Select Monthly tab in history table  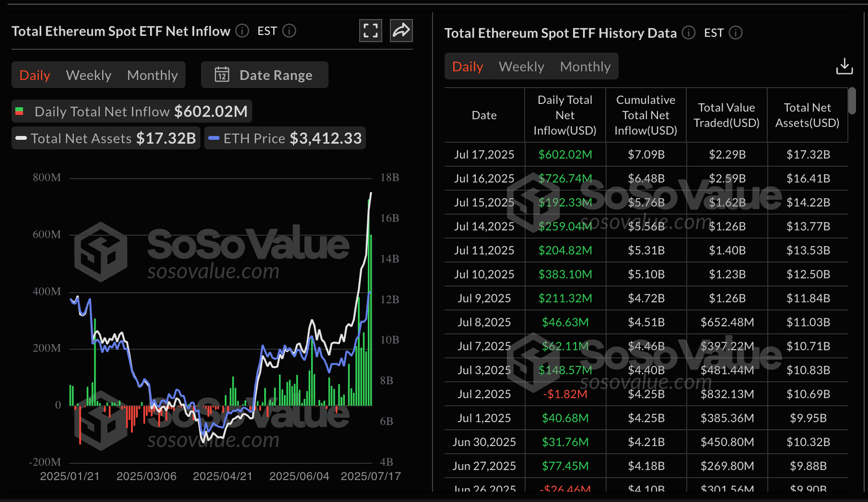585,67
